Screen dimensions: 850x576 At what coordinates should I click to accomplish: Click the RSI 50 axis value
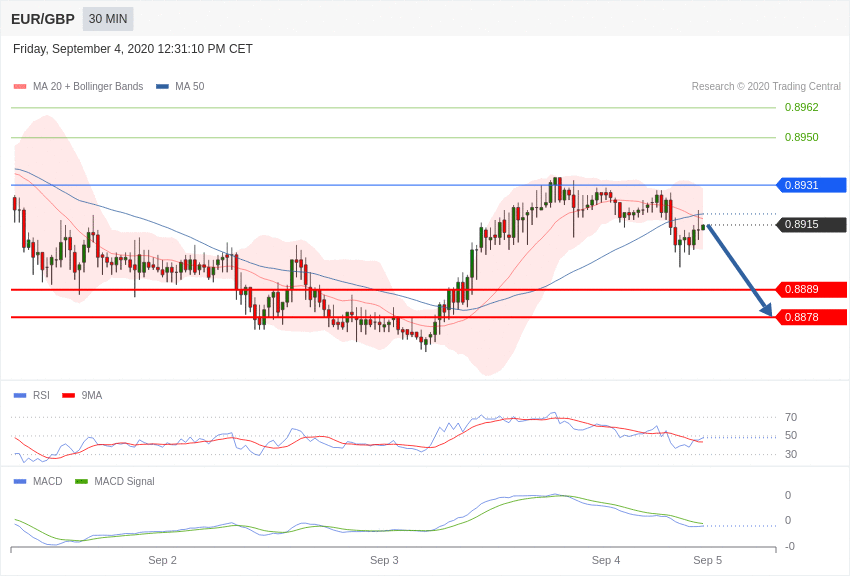[791, 435]
